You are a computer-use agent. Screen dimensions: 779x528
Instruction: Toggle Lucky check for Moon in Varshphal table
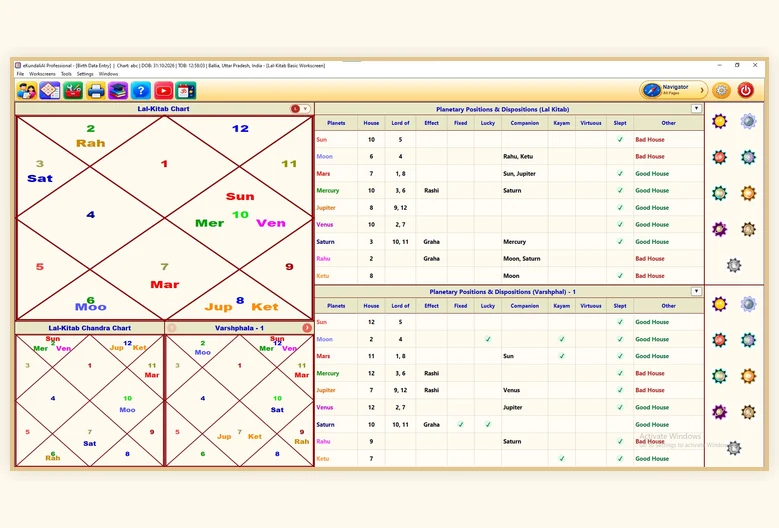coord(488,339)
